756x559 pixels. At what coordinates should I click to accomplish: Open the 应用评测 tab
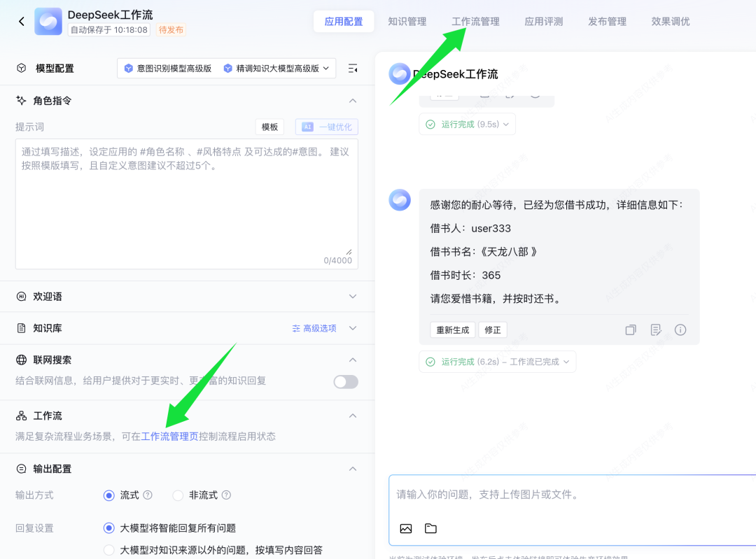[544, 22]
